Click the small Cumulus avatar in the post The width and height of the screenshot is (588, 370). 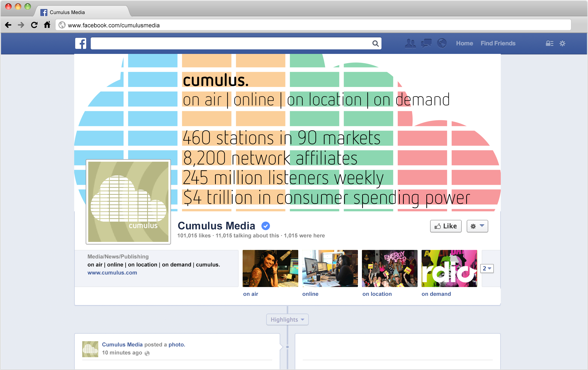[90, 349]
